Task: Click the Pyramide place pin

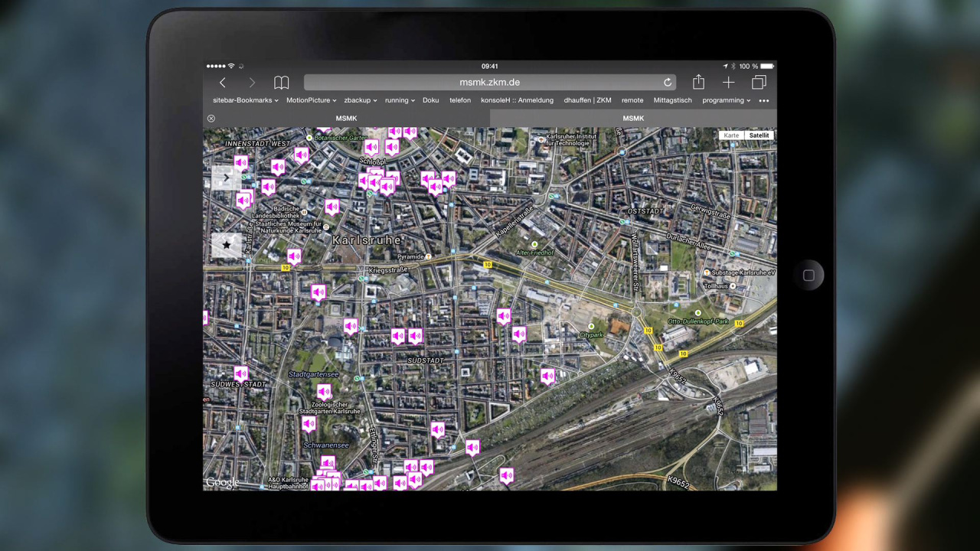Action: pyautogui.click(x=428, y=257)
